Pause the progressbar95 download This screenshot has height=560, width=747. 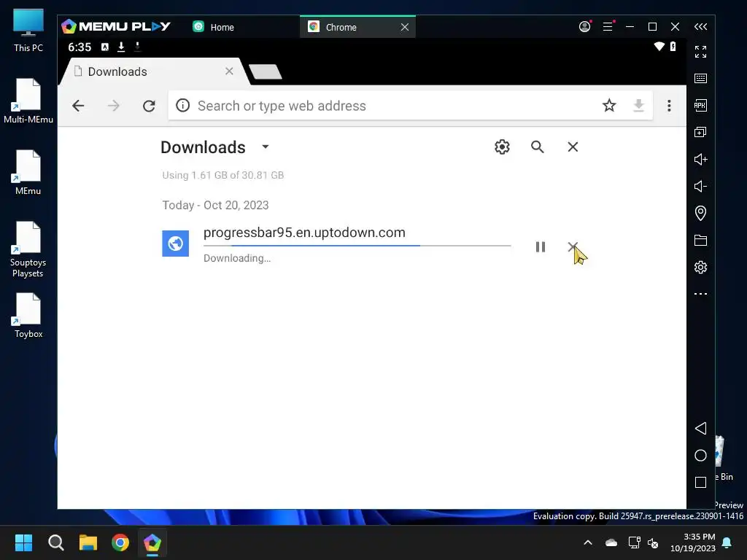tap(541, 246)
